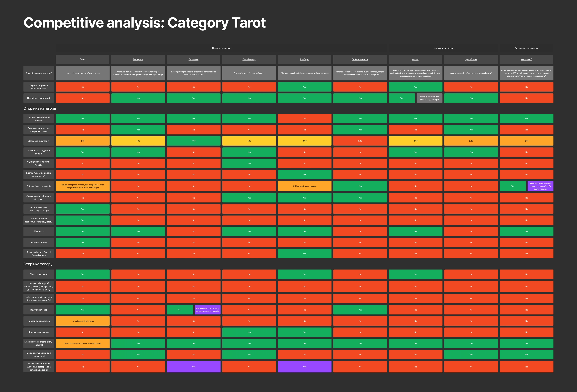This screenshot has width=577, height=392.
Task: Click the 'Детальна фільтрація' row label
Action: click(39, 141)
